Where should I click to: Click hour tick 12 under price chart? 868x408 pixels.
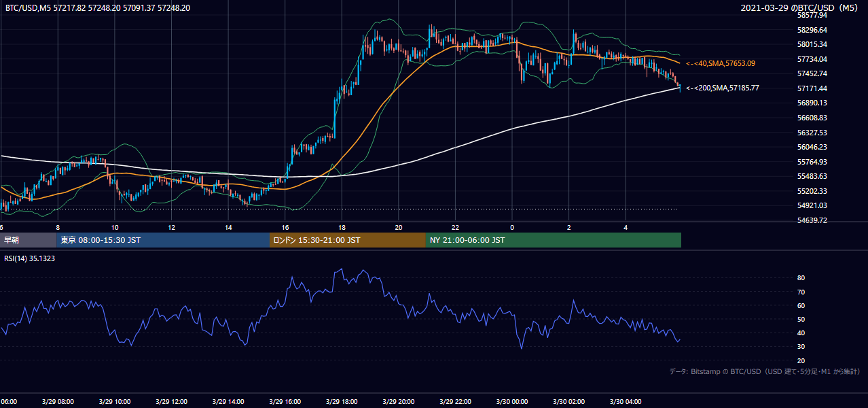(x=172, y=227)
